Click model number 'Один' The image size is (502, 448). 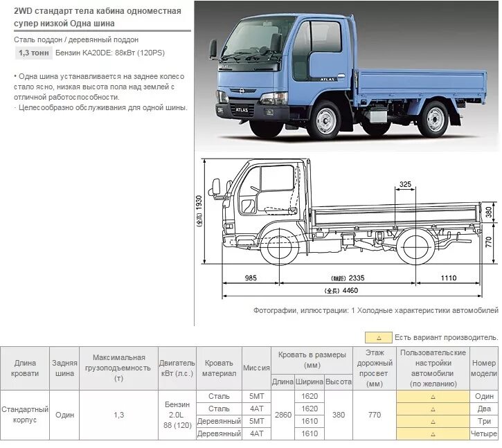point(484,397)
